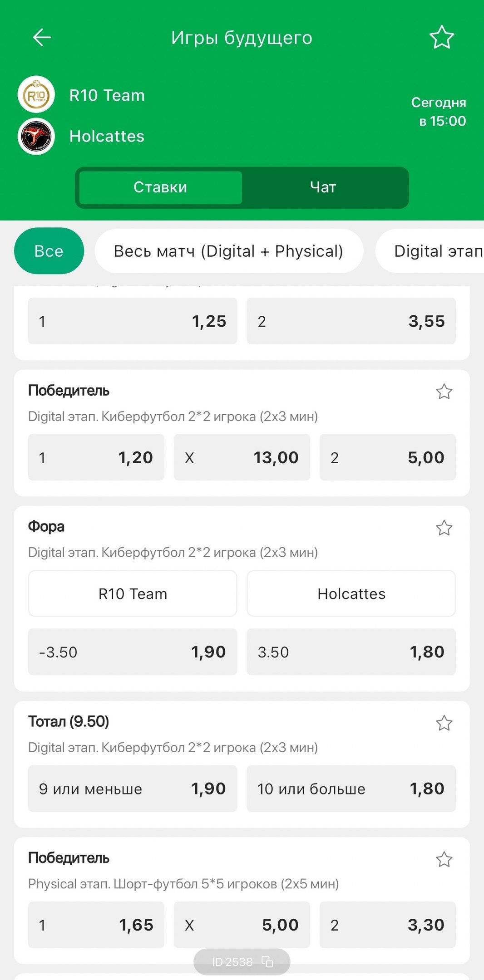The height and width of the screenshot is (980, 484).
Task: Tap the R10 Team logo
Action: pos(36,95)
